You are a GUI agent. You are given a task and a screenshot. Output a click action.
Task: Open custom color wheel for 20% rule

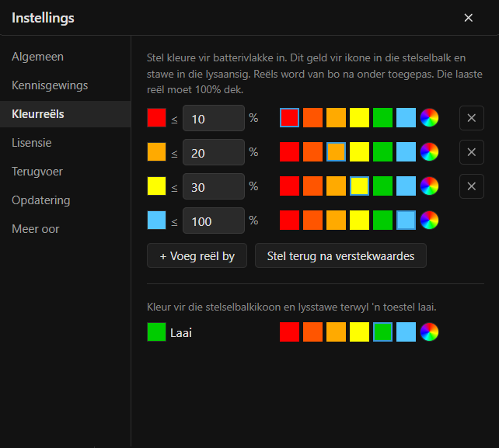[x=429, y=151]
